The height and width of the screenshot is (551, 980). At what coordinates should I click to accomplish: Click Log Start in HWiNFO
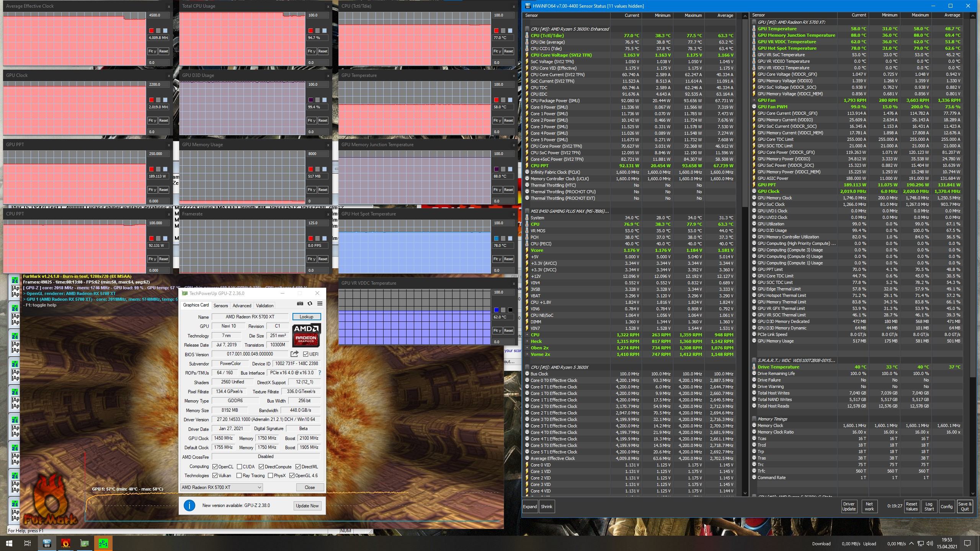929,507
